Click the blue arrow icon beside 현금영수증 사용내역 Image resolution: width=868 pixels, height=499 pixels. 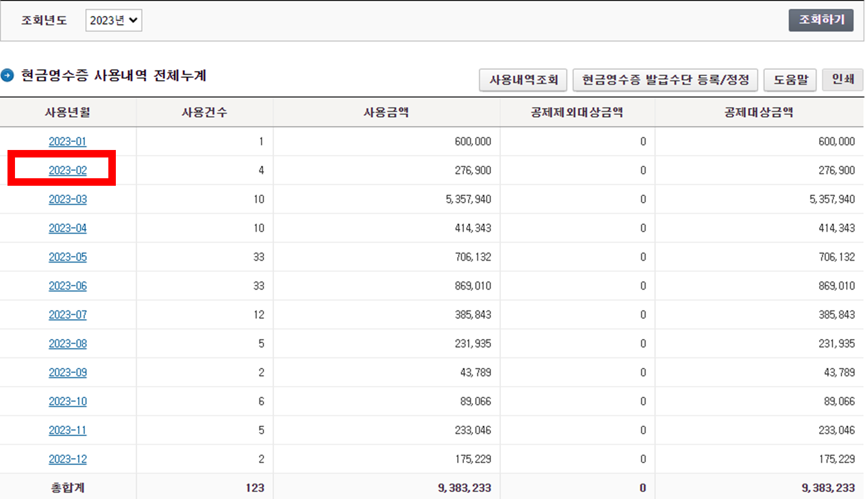7,76
